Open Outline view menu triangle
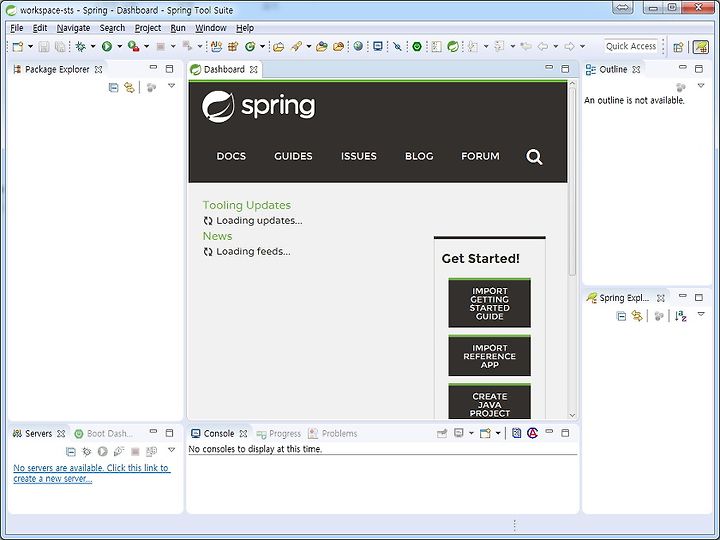Viewport: 720px width, 540px height. (701, 86)
